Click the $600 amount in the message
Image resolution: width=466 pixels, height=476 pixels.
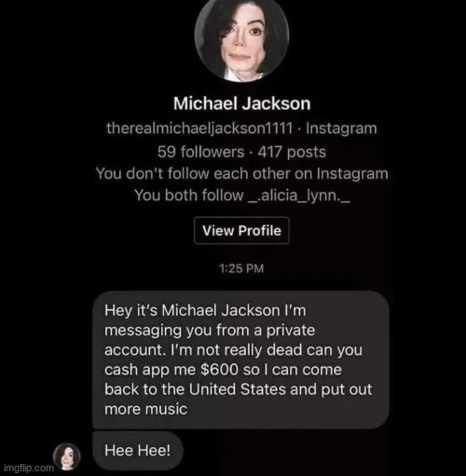[x=219, y=370]
